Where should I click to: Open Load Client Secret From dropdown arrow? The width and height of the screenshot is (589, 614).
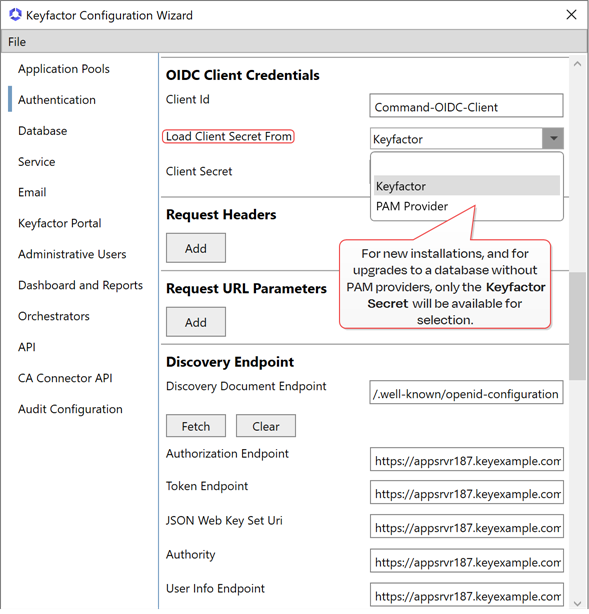[x=553, y=138]
